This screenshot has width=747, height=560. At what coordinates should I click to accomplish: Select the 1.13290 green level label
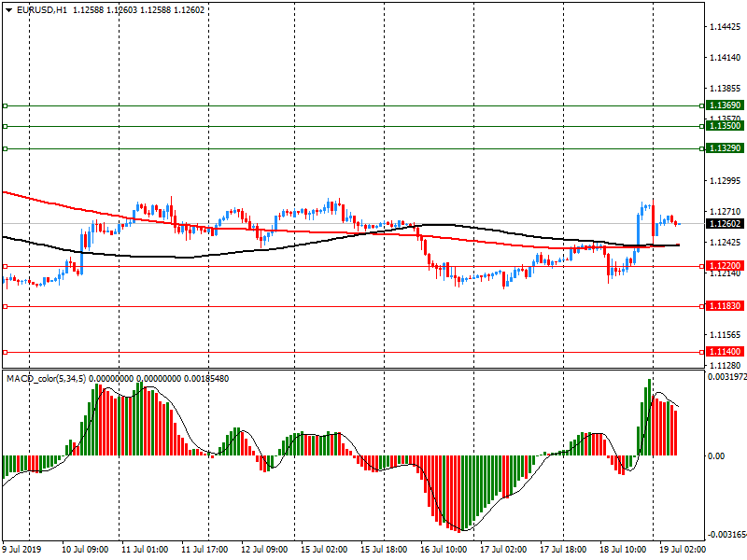coord(725,148)
